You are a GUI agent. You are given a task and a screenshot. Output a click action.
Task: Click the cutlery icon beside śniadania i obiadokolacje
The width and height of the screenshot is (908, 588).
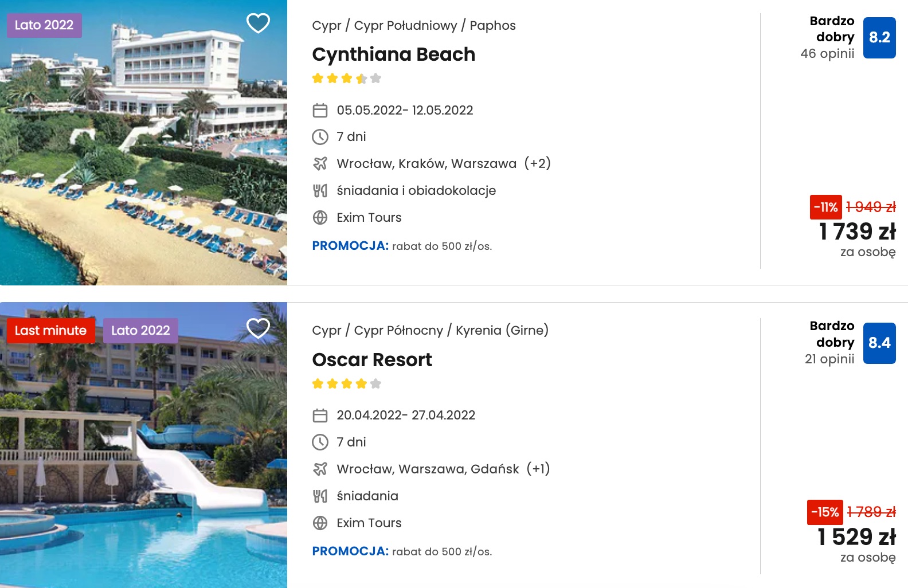320,191
